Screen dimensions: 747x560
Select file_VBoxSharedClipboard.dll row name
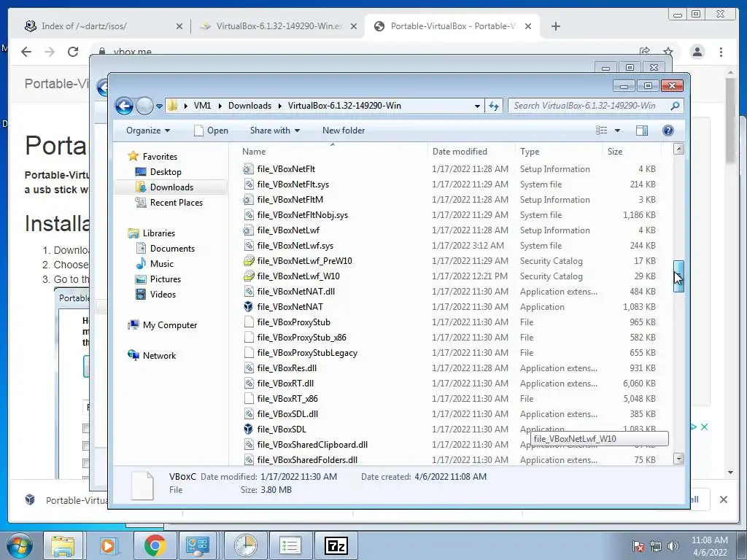tap(312, 445)
